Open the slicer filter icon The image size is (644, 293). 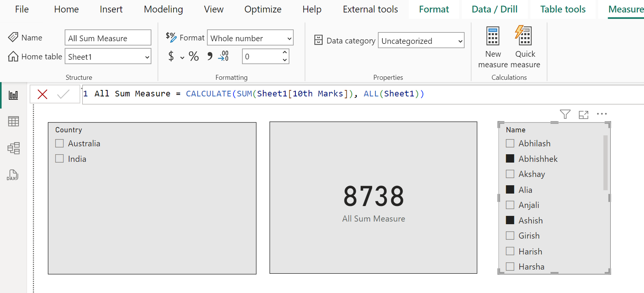(565, 114)
